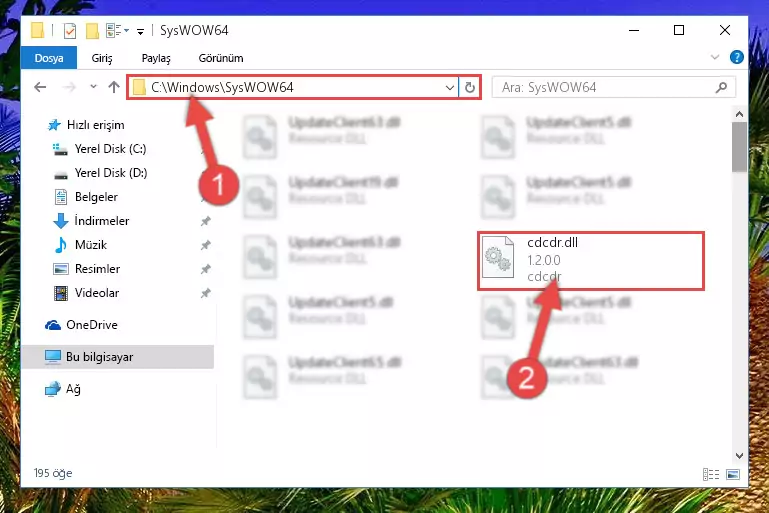This screenshot has height=513, width=769.
Task: Click the search magnifier icon
Action: [721, 87]
